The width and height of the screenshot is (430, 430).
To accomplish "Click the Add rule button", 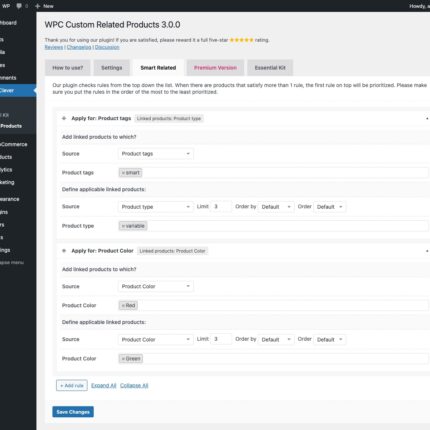I will tap(72, 385).
